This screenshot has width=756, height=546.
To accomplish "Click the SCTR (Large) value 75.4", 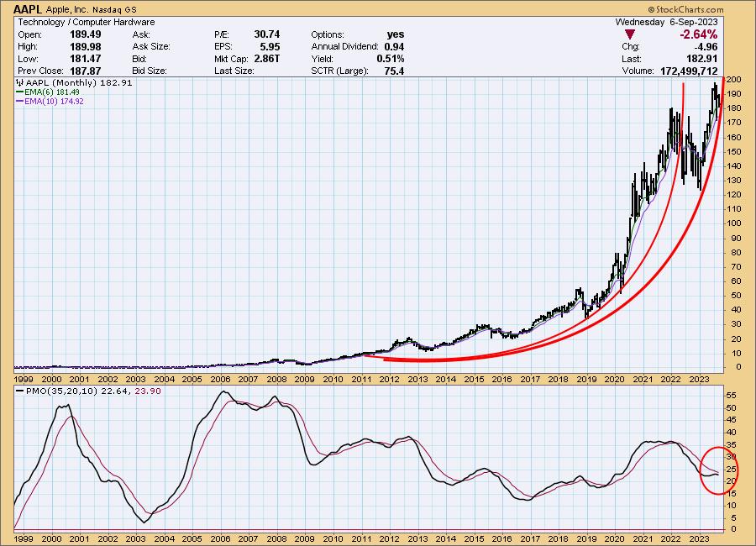I will tap(394, 71).
